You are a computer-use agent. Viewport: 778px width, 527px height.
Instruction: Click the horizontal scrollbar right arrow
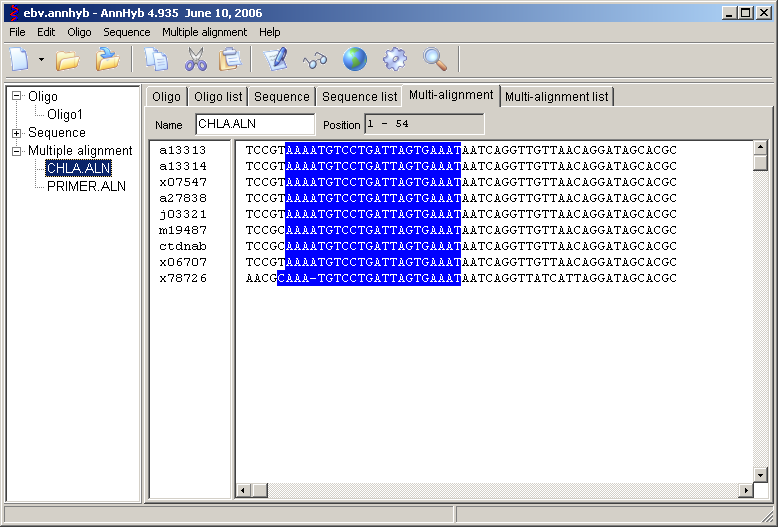click(x=745, y=490)
